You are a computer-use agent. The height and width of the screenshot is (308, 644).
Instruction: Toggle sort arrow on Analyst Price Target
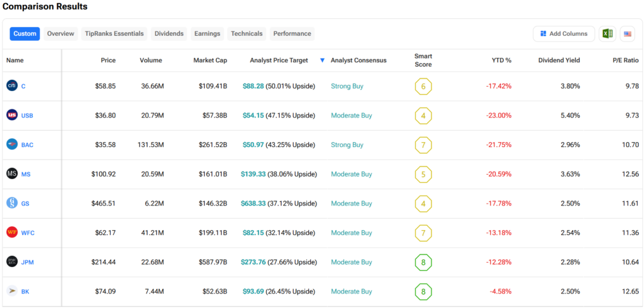point(322,60)
